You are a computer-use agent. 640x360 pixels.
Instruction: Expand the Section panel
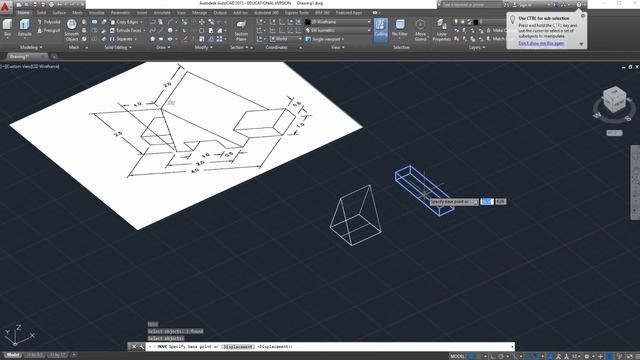[x=239, y=47]
